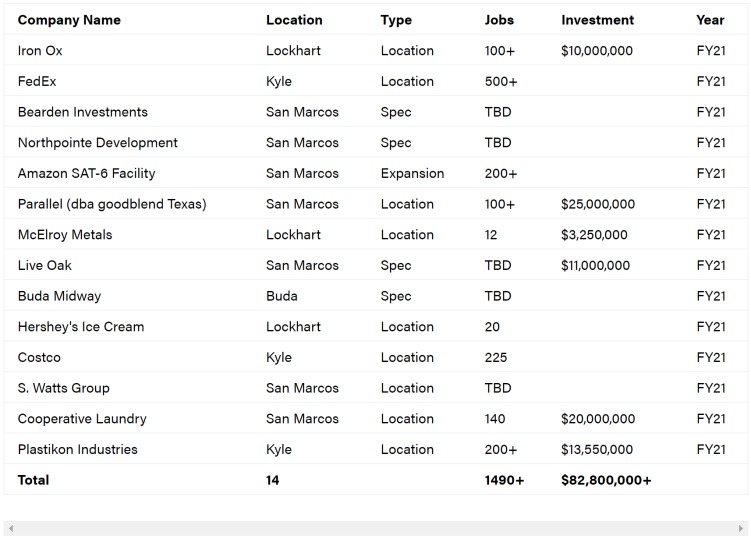The height and width of the screenshot is (539, 751).
Task: Click the 'Buda' location cell
Action: coord(282,296)
